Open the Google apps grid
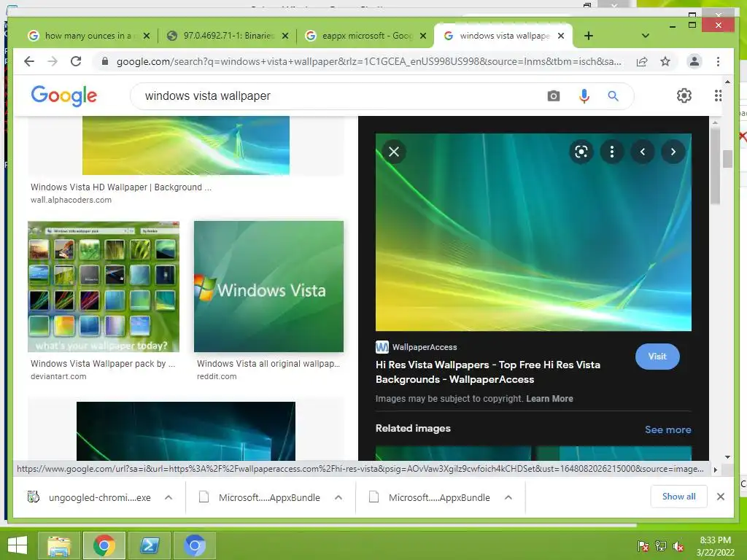The width and height of the screenshot is (747, 560). pyautogui.click(x=718, y=96)
